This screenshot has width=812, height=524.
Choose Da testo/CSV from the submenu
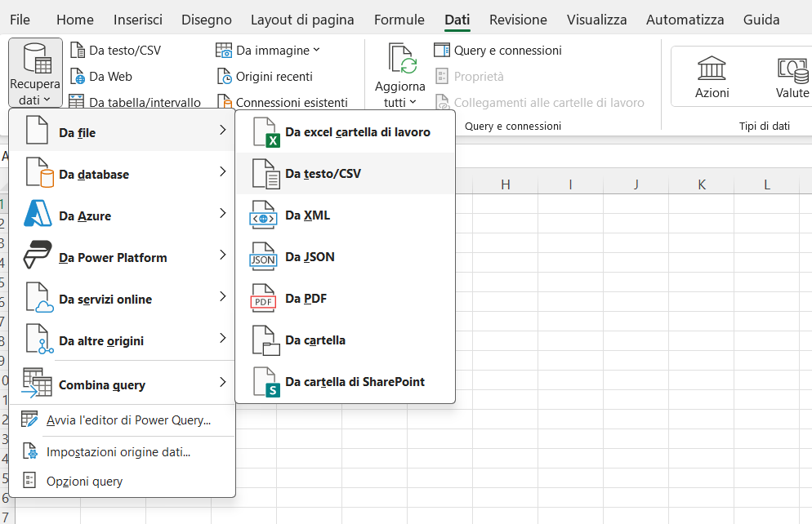tap(323, 174)
